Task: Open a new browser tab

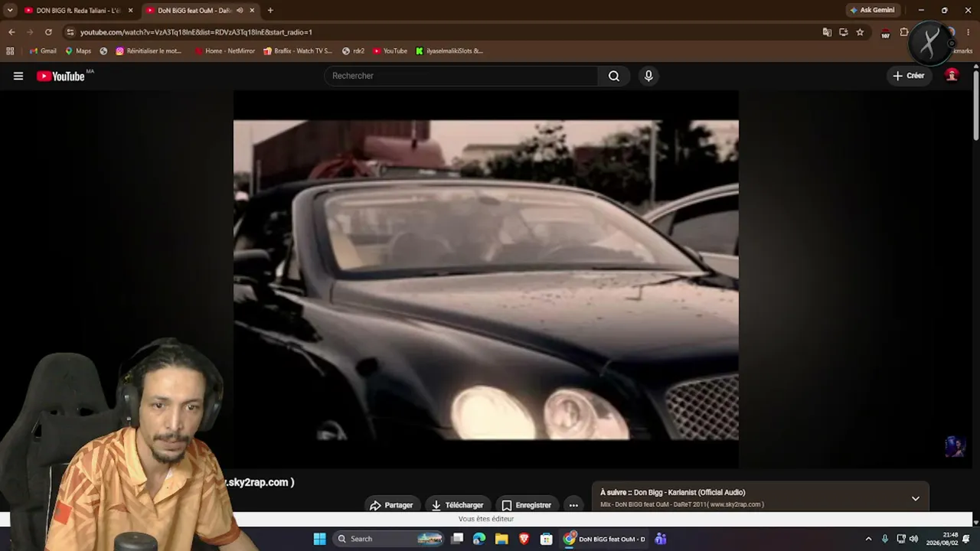Action: tap(270, 11)
